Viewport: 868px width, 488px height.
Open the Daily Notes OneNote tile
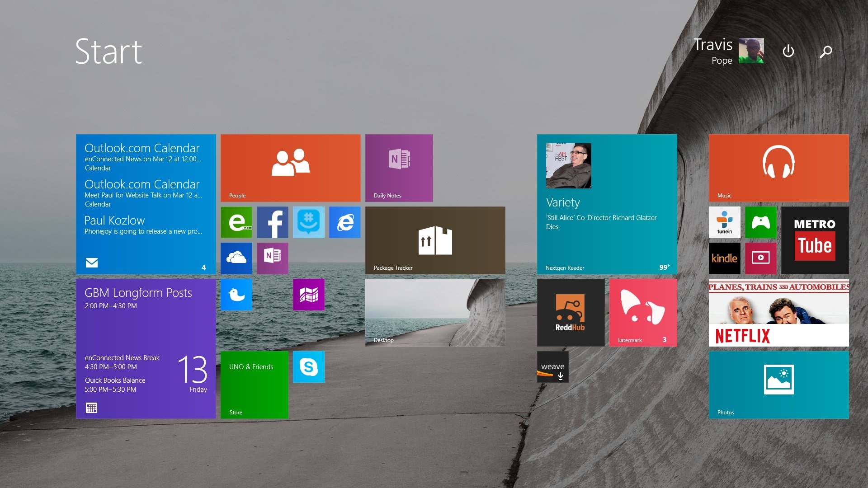click(399, 168)
